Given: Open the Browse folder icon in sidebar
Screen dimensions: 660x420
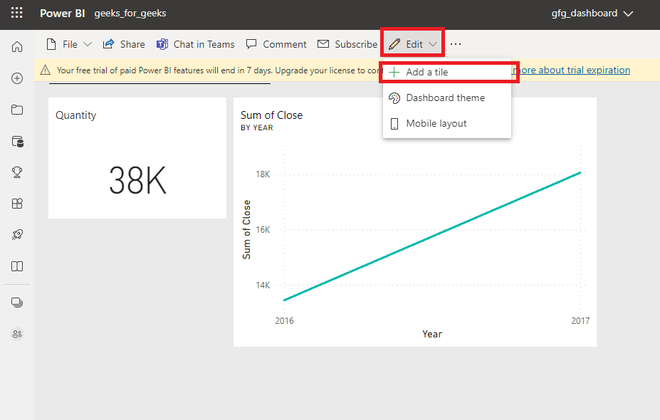Looking at the screenshot, I should pos(17,110).
